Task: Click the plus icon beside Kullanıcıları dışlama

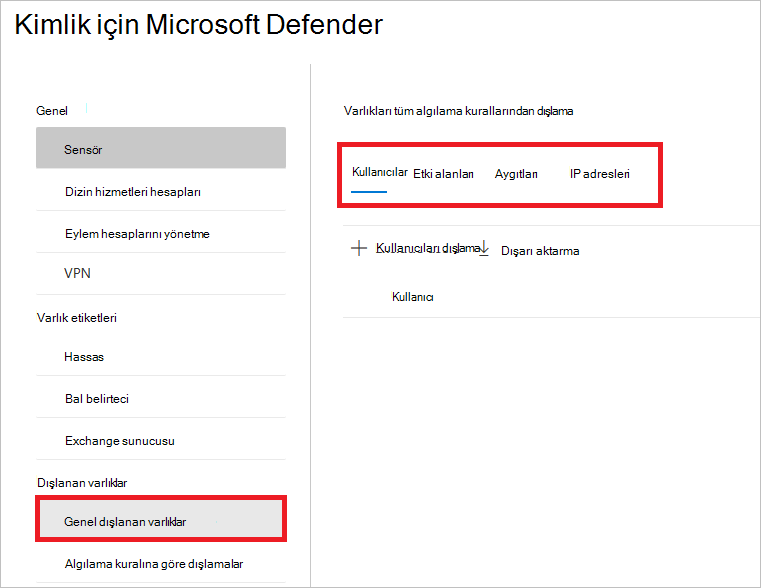Action: pyautogui.click(x=359, y=248)
